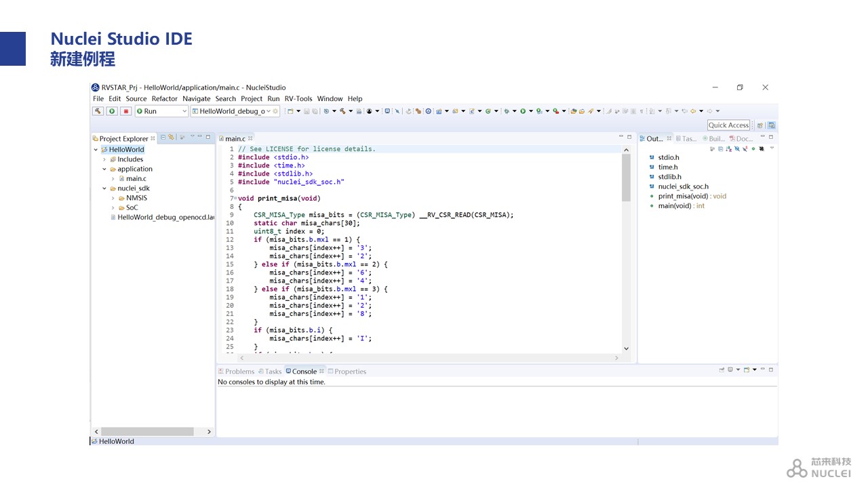
Task: Expand the NMSIS folder
Action: coord(113,198)
